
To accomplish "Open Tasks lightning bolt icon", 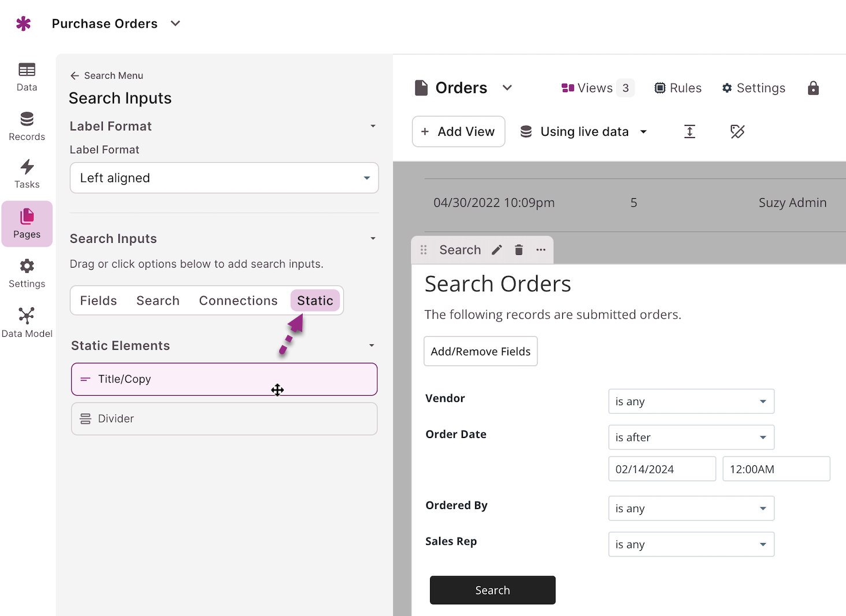I will pos(27,168).
